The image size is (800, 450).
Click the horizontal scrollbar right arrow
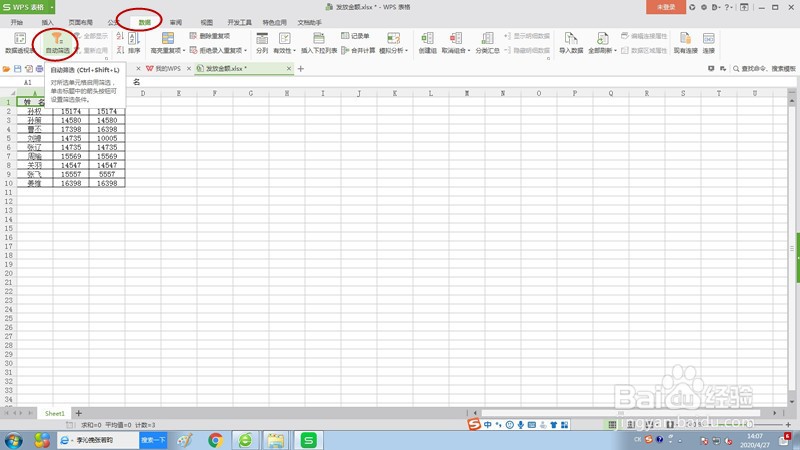point(774,413)
